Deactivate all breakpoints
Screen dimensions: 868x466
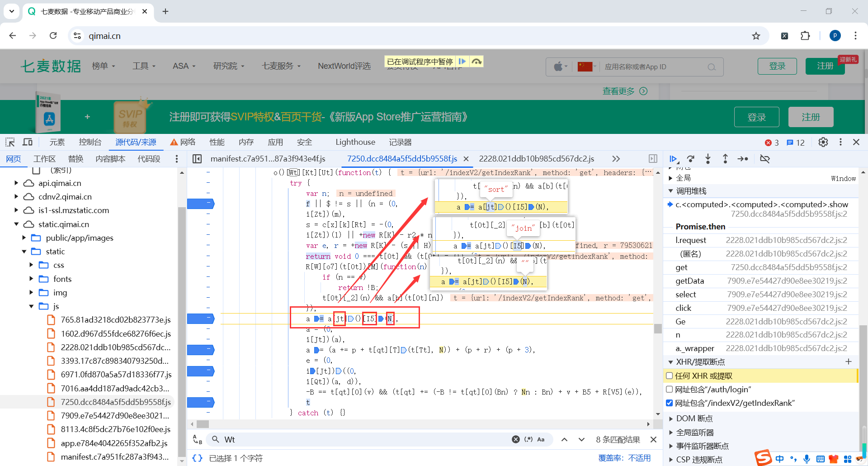pos(765,159)
